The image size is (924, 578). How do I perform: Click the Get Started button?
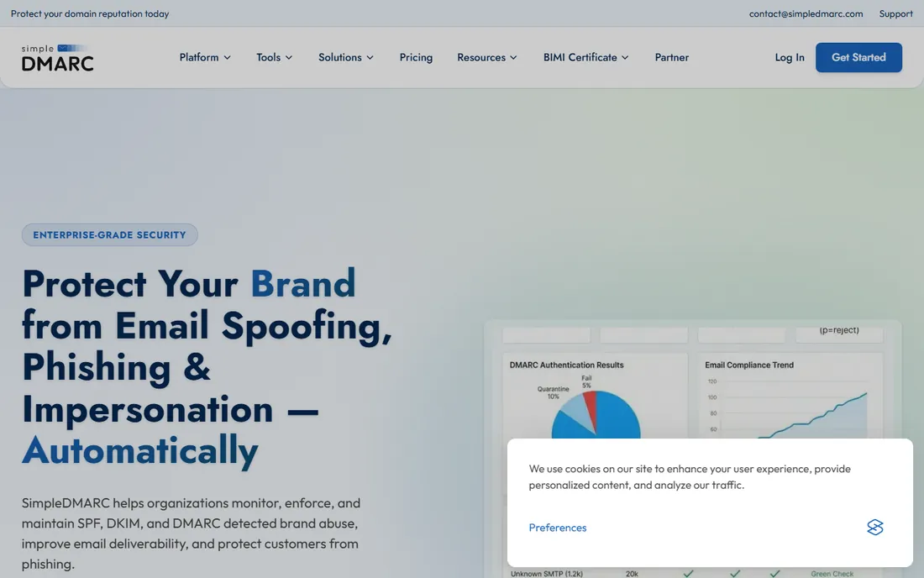tap(858, 57)
